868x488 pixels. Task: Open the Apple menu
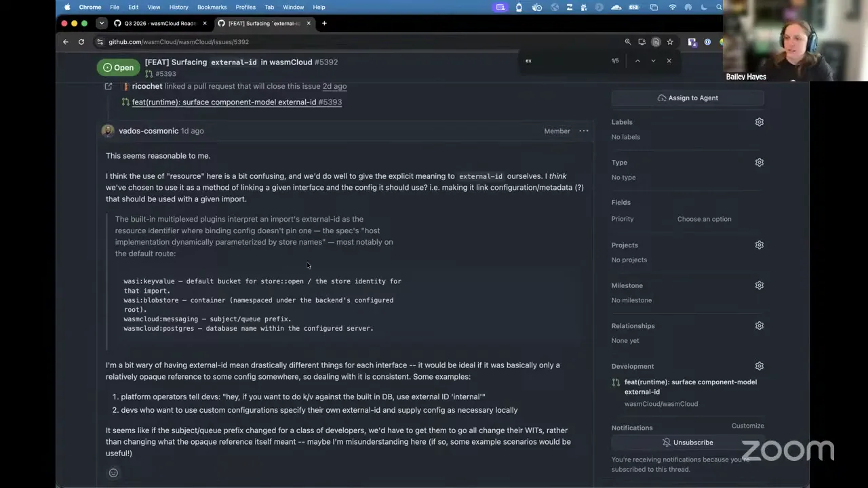tap(67, 7)
